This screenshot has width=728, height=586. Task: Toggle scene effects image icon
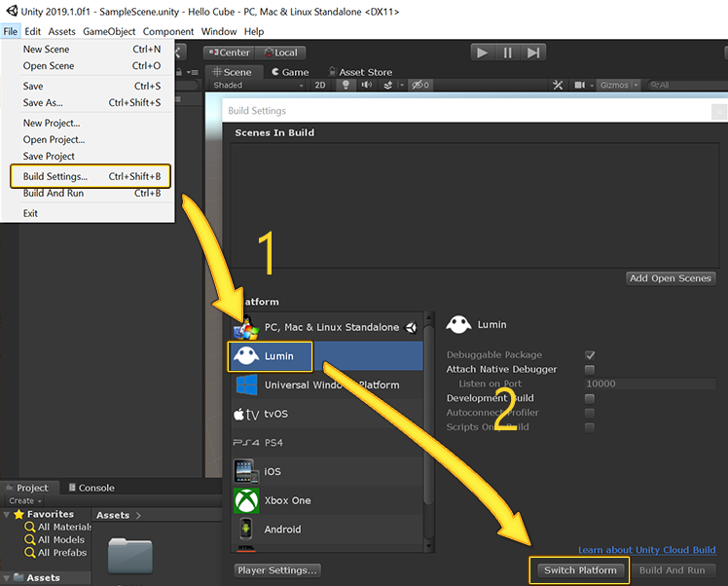click(388, 85)
